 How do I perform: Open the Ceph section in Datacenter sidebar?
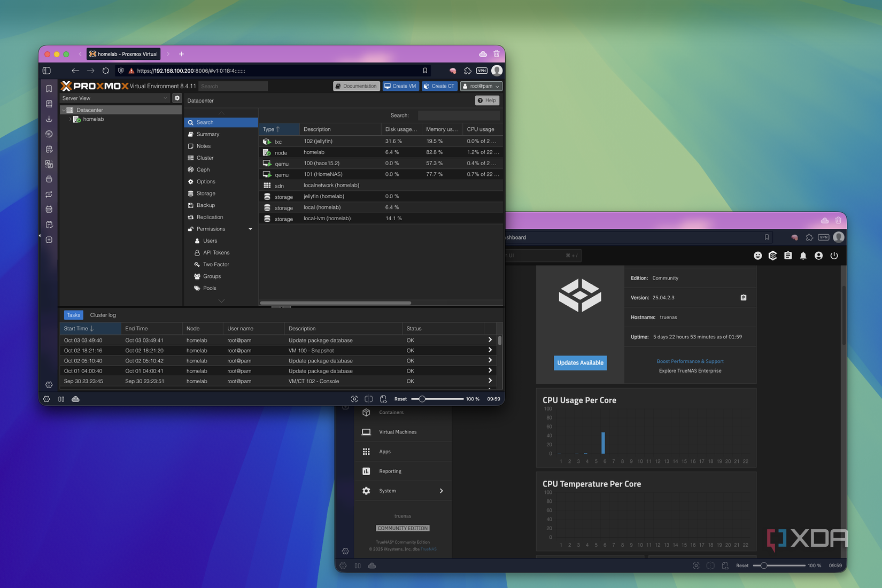tap(202, 169)
